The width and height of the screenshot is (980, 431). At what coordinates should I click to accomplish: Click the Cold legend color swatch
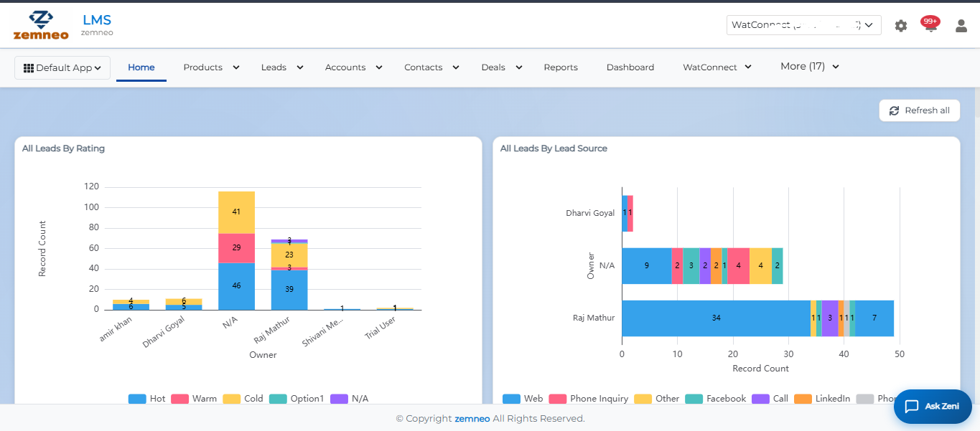pyautogui.click(x=231, y=399)
